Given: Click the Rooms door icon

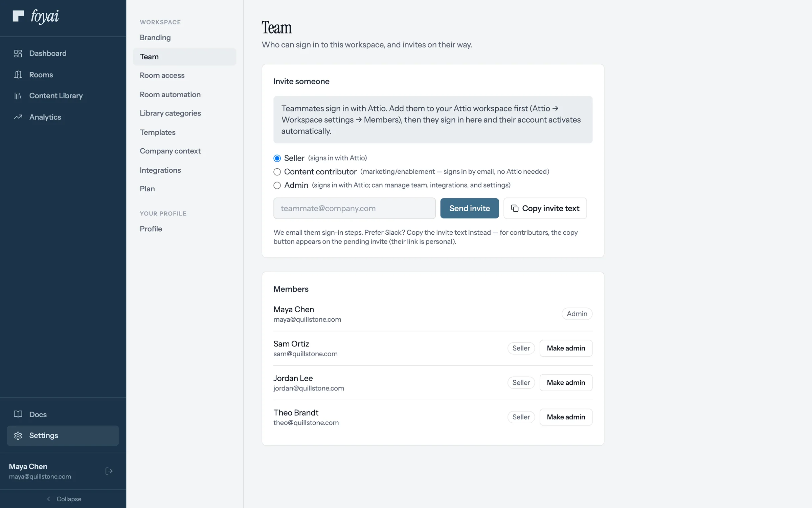Looking at the screenshot, I should pyautogui.click(x=18, y=75).
